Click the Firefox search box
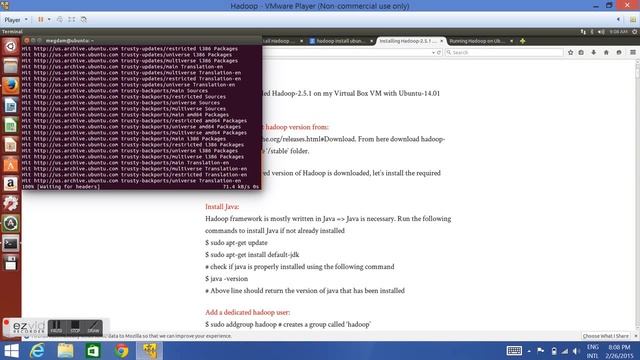The height and width of the screenshot is (360, 640). click(x=504, y=53)
